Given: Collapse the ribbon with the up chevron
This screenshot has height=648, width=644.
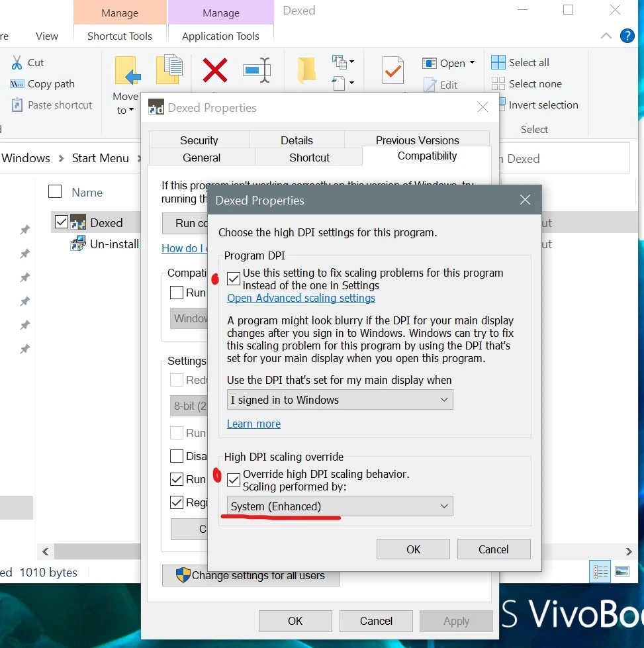Looking at the screenshot, I should tap(606, 36).
